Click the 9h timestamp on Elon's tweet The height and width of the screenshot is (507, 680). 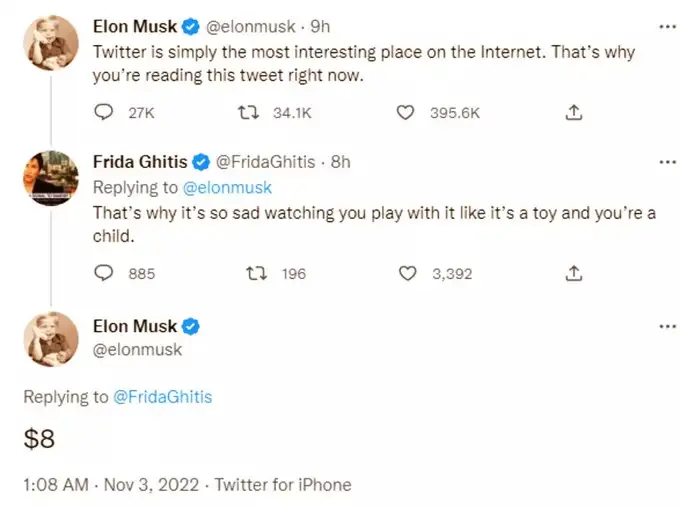[x=320, y=27]
